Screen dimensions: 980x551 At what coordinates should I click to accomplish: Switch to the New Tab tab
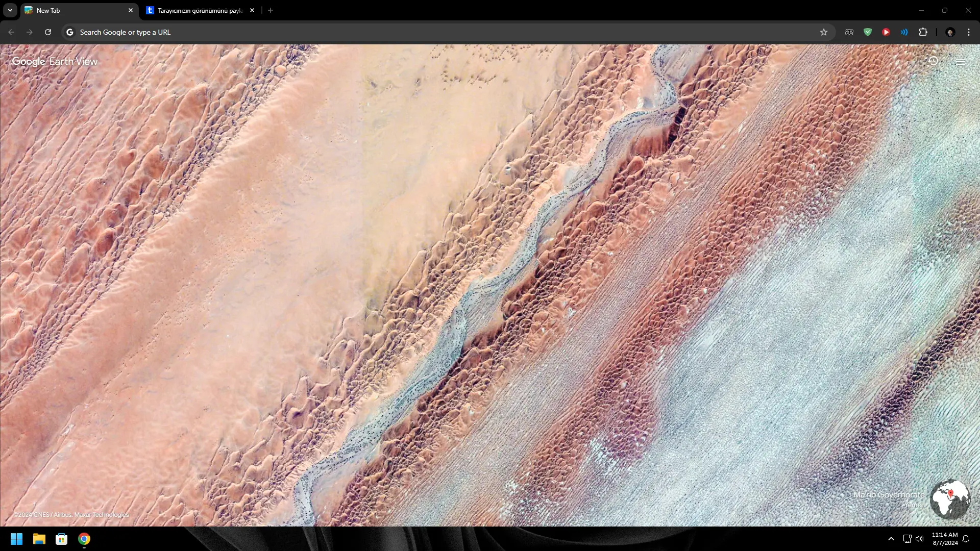pos(80,10)
